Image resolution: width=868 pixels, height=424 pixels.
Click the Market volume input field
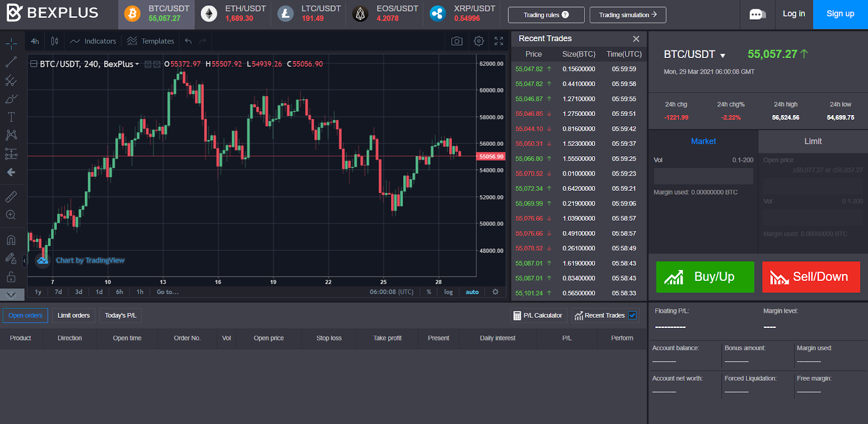tap(703, 176)
